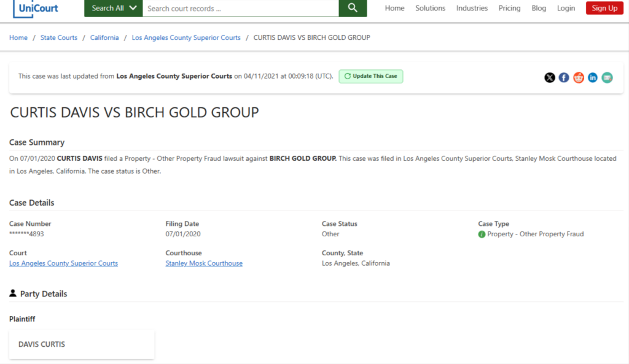Focus the Search court records input field
Screen dimensions: 629x364
[241, 9]
